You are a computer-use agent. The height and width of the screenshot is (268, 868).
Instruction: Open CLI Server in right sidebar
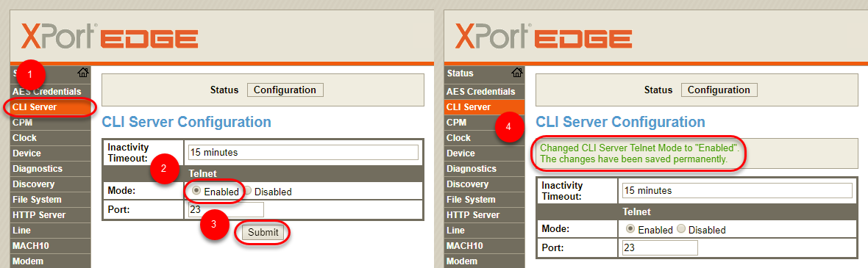click(484, 106)
